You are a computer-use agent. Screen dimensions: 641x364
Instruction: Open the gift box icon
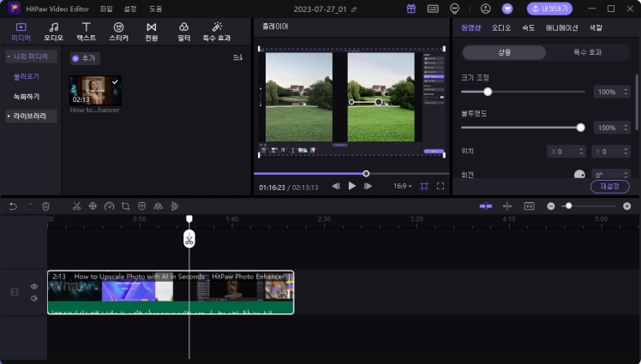pyautogui.click(x=410, y=9)
